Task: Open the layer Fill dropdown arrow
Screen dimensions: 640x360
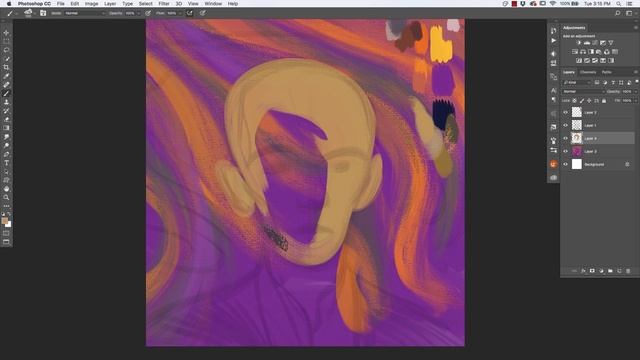Action: click(636, 100)
